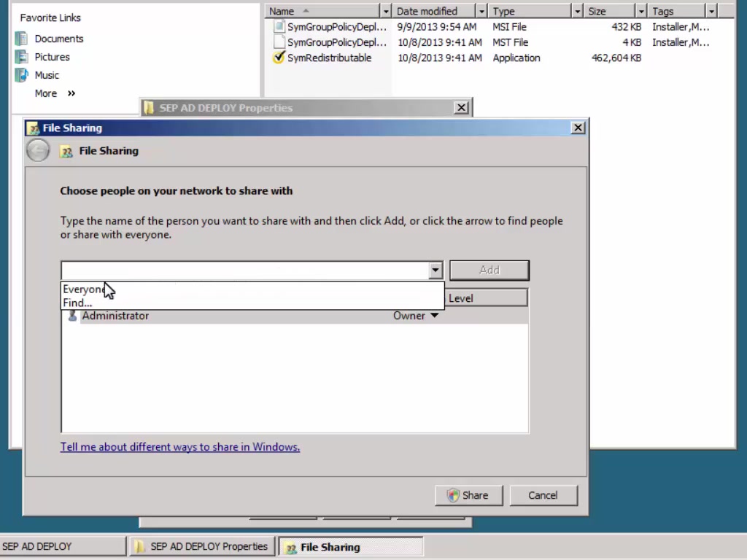The width and height of the screenshot is (747, 560).
Task: Open Tell me about different ways to share link
Action: [x=180, y=447]
